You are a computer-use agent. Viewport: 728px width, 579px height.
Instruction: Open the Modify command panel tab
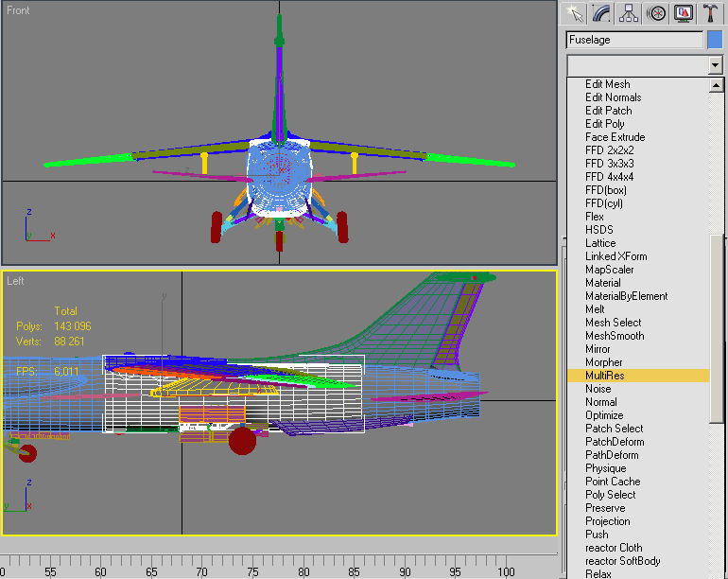coord(601,13)
